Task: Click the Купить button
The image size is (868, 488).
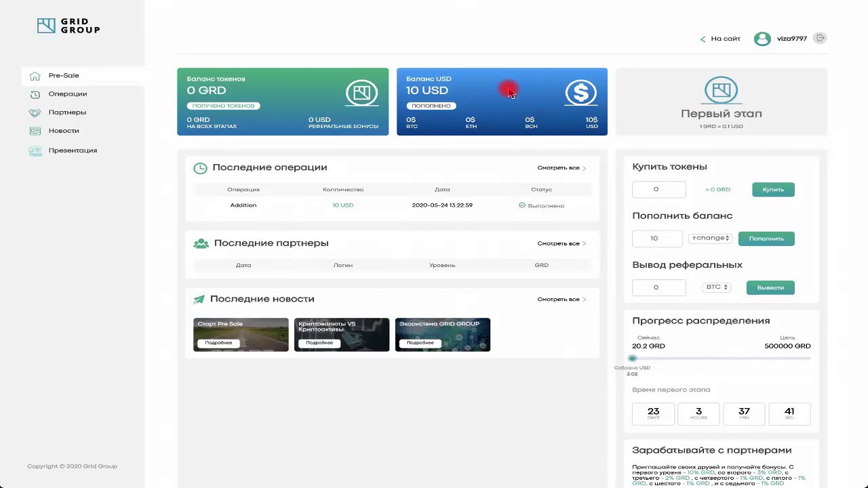Action: tap(773, 190)
